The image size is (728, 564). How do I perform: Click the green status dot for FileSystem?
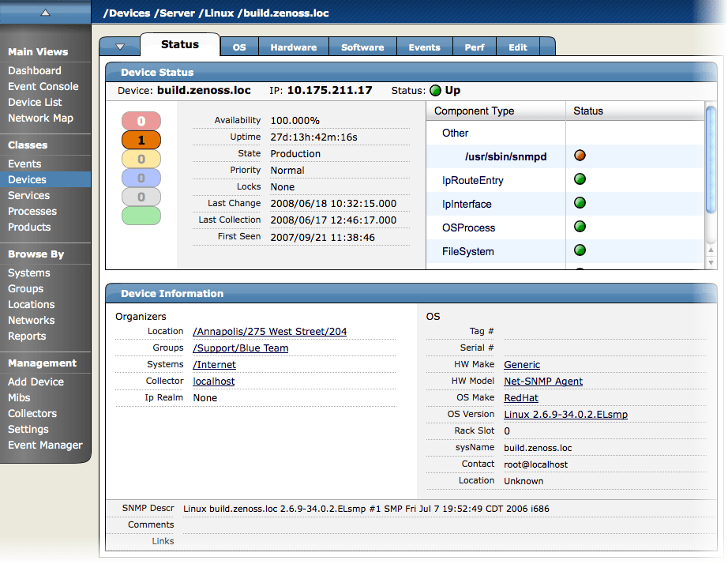pyautogui.click(x=580, y=250)
